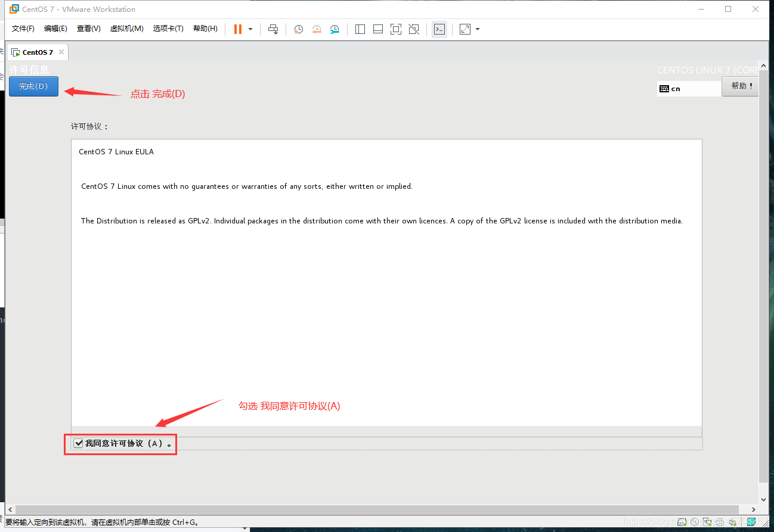Viewport: 774px width, 532px height.
Task: Click the 许可协议： label
Action: (90, 127)
